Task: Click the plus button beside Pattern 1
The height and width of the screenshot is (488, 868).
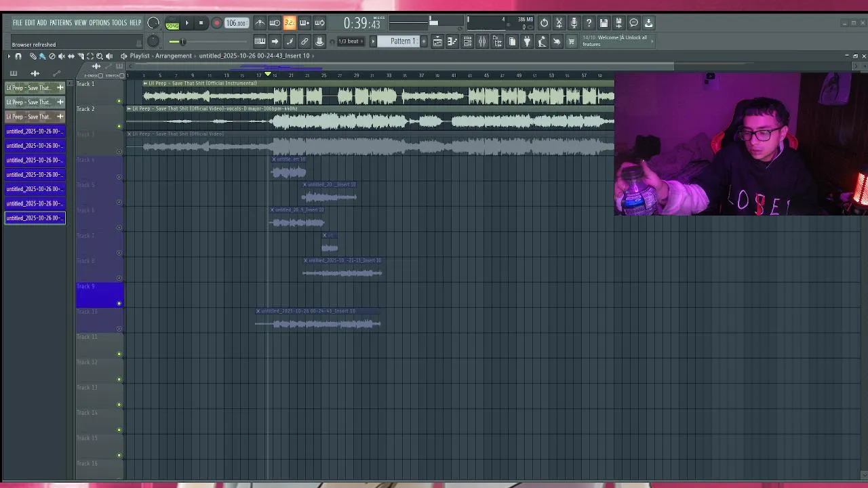Action: coord(424,41)
